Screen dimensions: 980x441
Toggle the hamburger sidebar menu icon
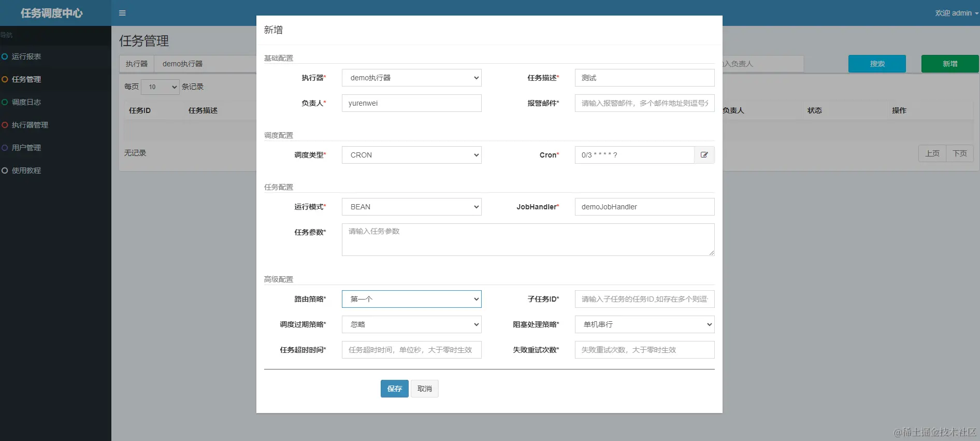point(122,13)
